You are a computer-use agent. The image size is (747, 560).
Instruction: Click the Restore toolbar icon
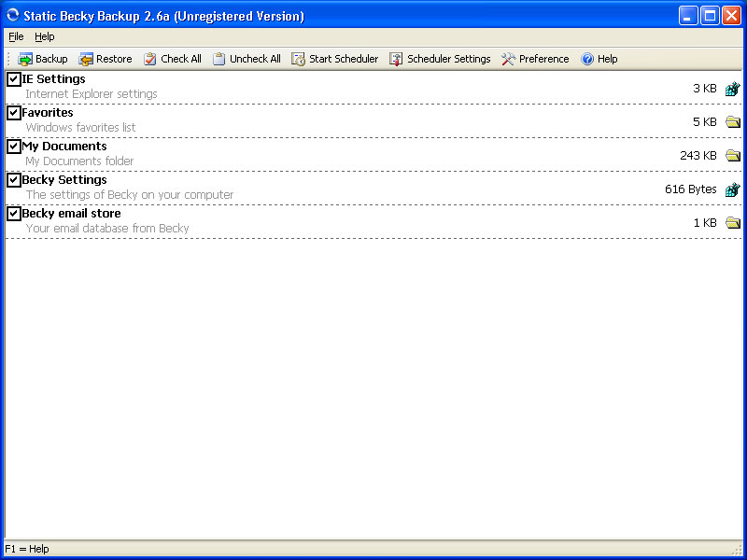[x=86, y=59]
